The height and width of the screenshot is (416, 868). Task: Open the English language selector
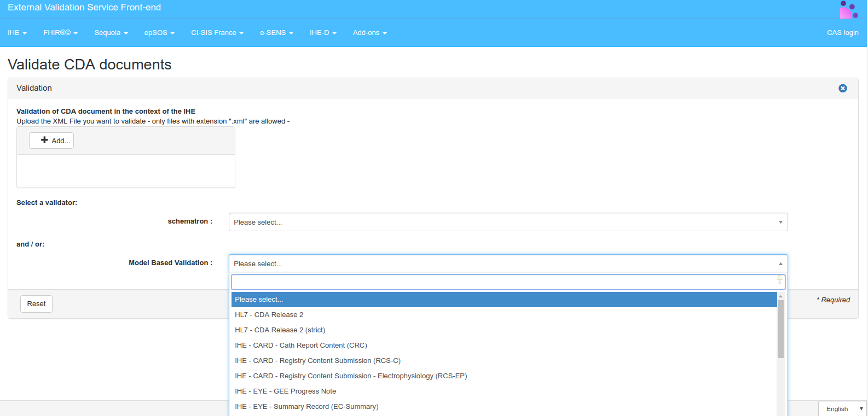click(x=843, y=409)
